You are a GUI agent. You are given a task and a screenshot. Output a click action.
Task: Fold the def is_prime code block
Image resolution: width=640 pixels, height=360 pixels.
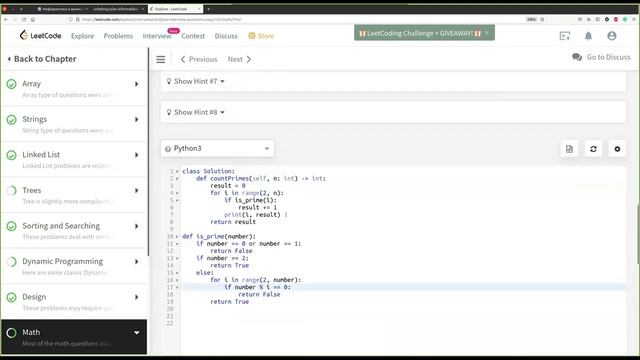click(177, 237)
